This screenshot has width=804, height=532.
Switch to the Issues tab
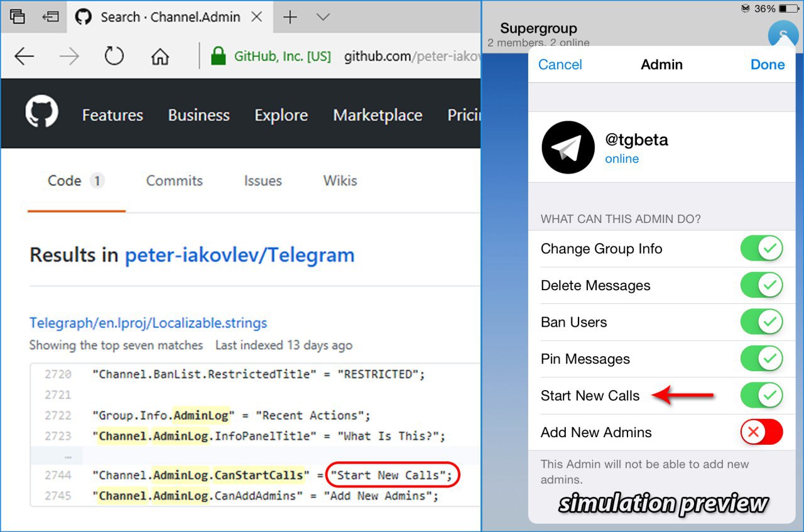point(263,181)
